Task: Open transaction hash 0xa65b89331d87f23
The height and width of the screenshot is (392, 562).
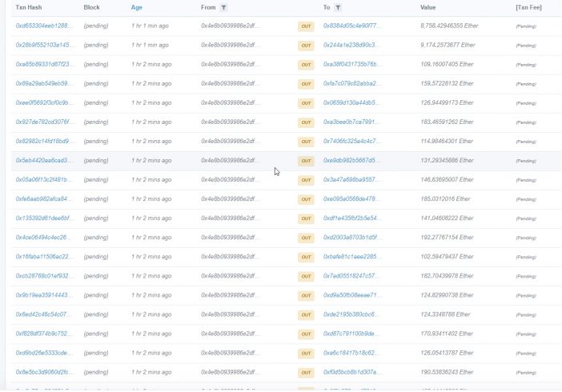Action: pos(45,65)
